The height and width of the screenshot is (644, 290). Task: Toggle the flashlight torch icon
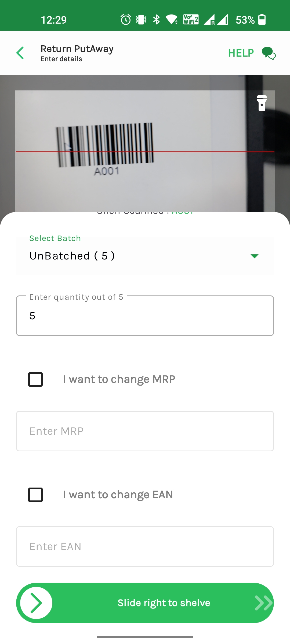point(262,103)
